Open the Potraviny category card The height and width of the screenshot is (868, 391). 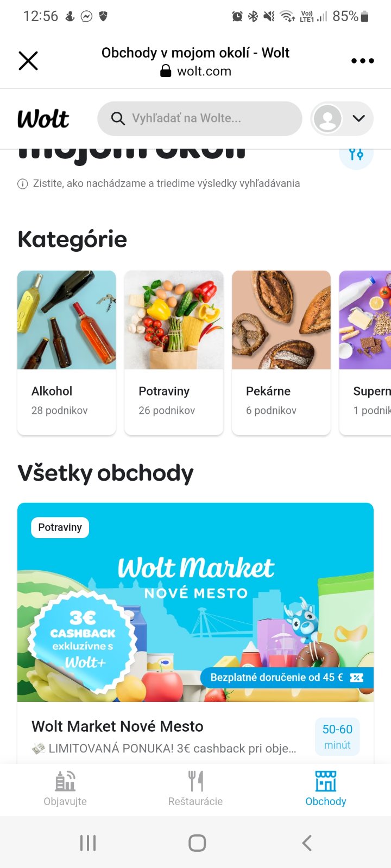tap(174, 353)
